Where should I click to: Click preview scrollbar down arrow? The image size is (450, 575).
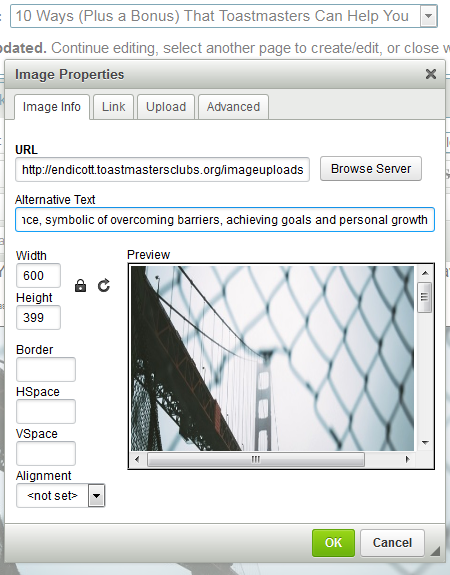425,443
